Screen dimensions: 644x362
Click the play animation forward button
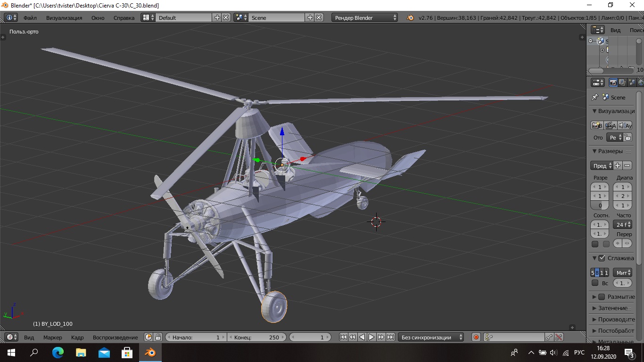tap(372, 337)
